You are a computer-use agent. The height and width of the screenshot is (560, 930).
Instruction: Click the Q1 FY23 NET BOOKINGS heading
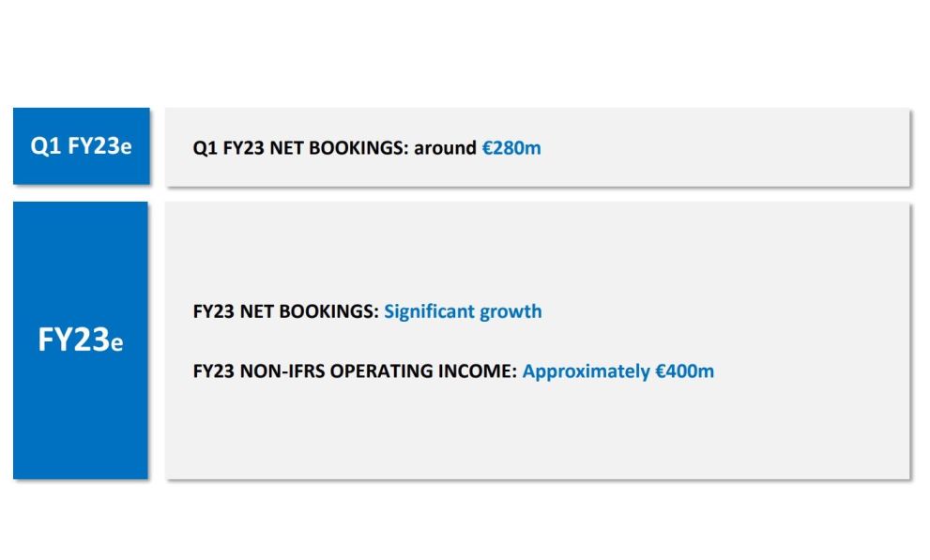pyautogui.click(x=300, y=148)
